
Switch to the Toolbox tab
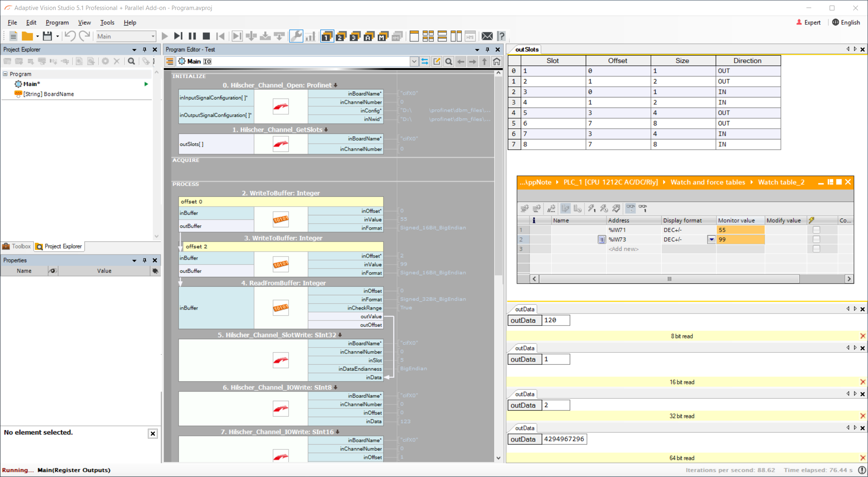click(x=17, y=246)
